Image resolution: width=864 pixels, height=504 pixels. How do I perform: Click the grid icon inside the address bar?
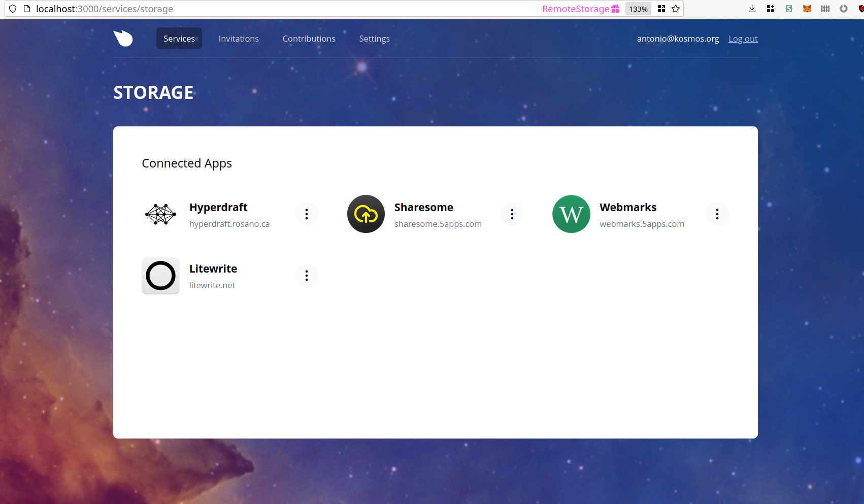(x=661, y=9)
